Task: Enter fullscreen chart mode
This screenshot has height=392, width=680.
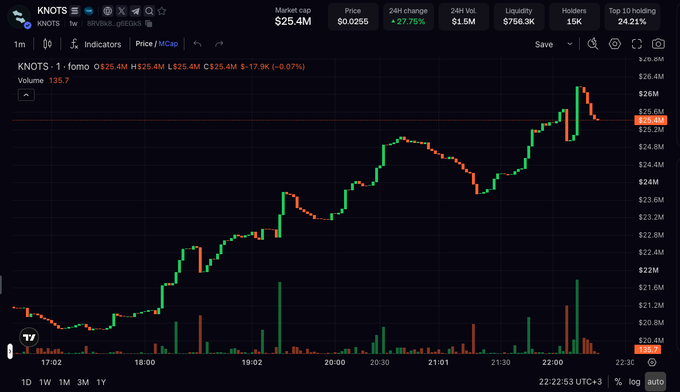Action: click(637, 44)
